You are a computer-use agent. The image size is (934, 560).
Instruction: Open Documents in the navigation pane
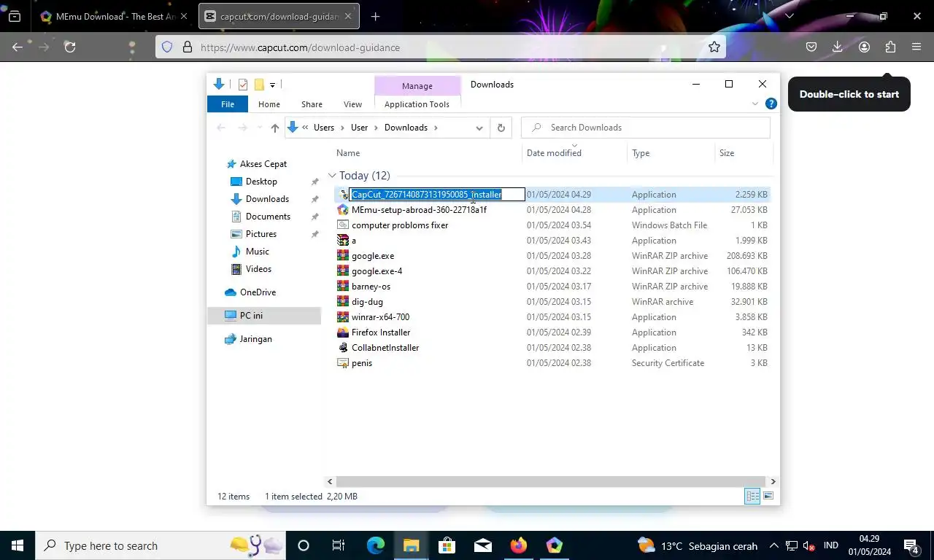click(268, 217)
